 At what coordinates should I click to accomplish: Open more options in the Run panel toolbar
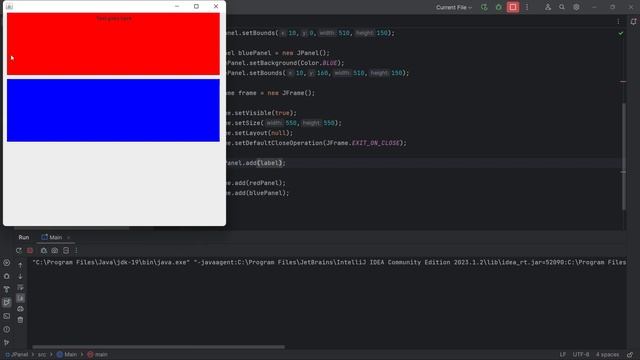coord(76,251)
